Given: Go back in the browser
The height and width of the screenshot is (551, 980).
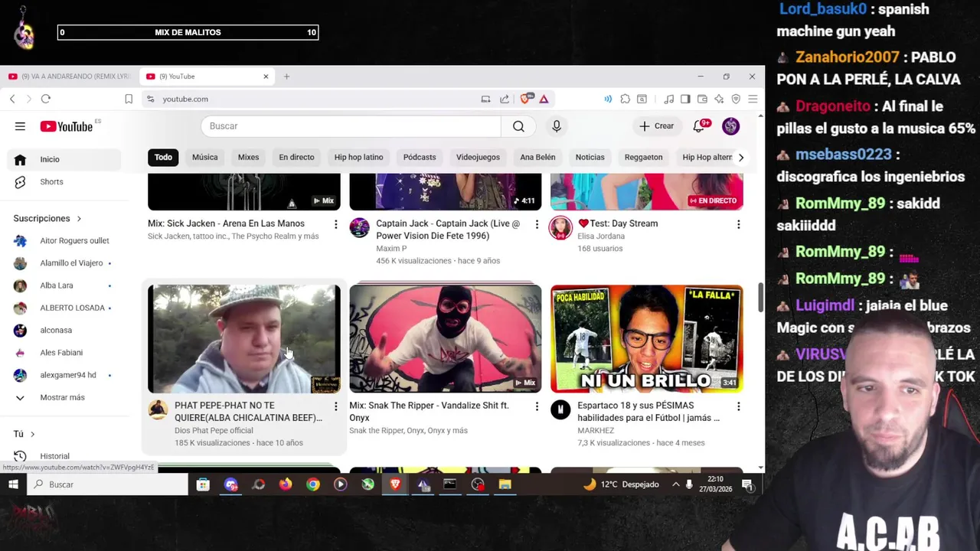Looking at the screenshot, I should [x=12, y=99].
